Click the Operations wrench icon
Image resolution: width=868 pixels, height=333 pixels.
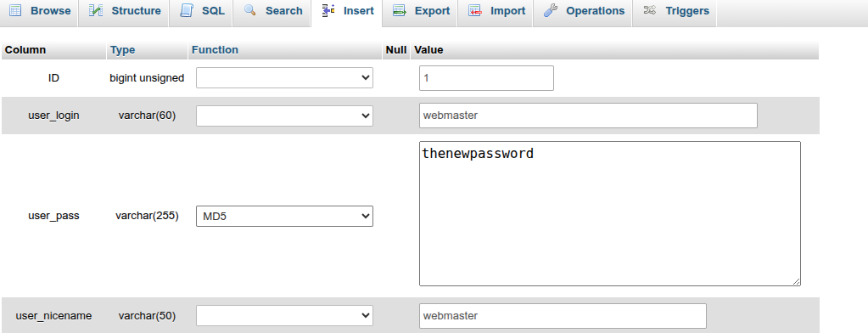551,10
